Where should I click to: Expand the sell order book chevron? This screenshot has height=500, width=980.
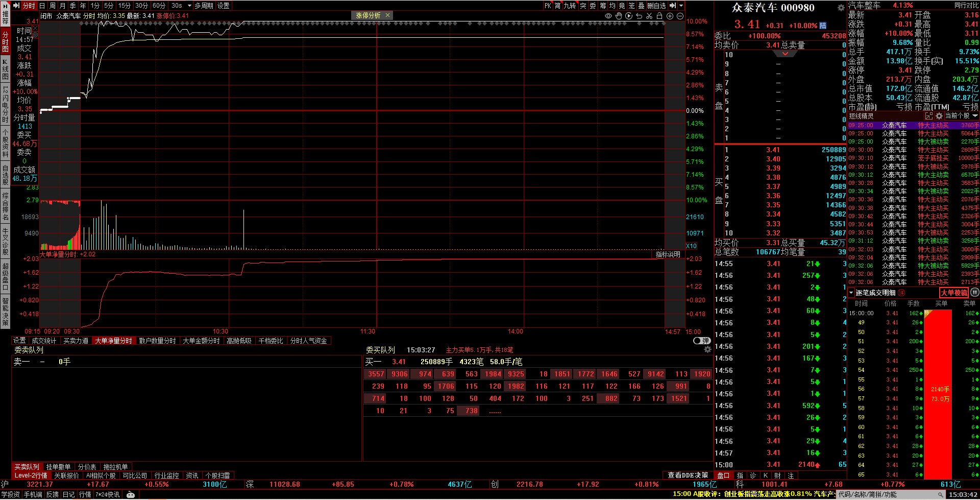click(785, 54)
